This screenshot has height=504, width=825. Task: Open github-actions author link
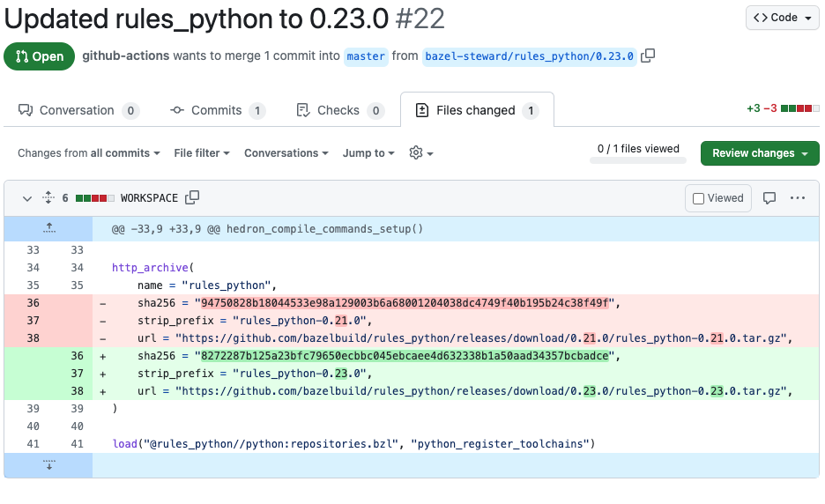126,56
